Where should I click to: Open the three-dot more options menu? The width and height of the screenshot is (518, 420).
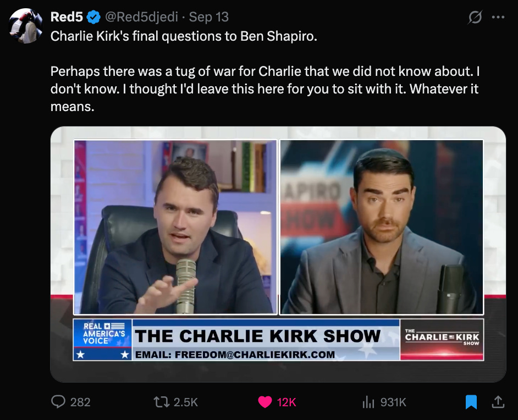(498, 17)
